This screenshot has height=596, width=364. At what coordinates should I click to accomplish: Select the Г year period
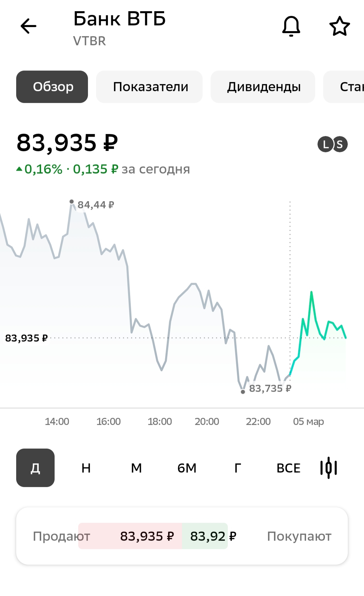click(238, 468)
